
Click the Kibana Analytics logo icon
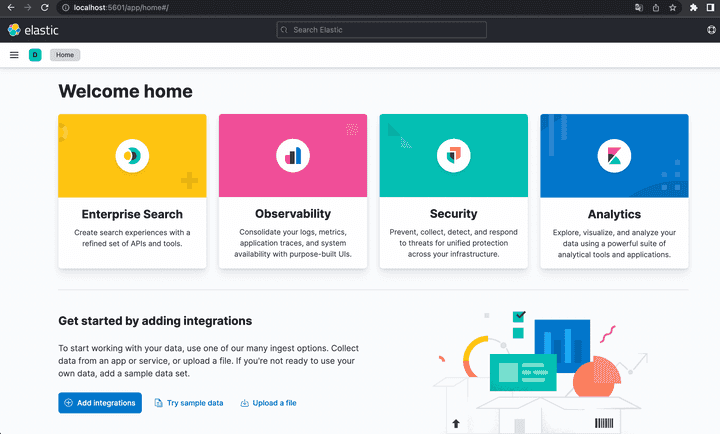click(x=614, y=156)
